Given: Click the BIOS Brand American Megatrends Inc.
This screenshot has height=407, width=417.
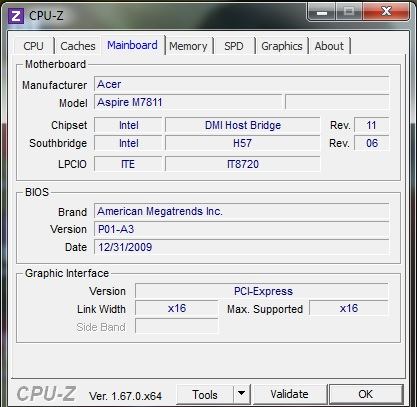Looking at the screenshot, I should [x=242, y=211].
